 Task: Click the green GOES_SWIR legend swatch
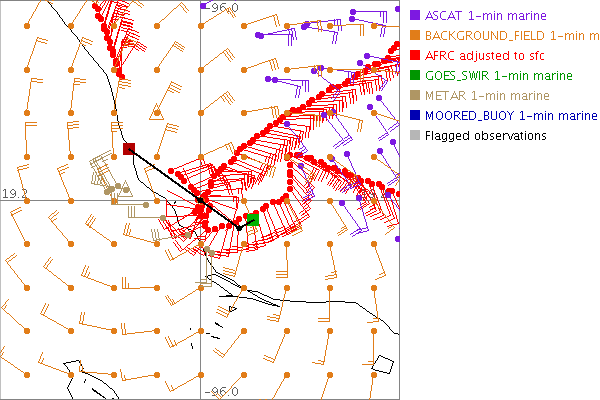pyautogui.click(x=414, y=75)
